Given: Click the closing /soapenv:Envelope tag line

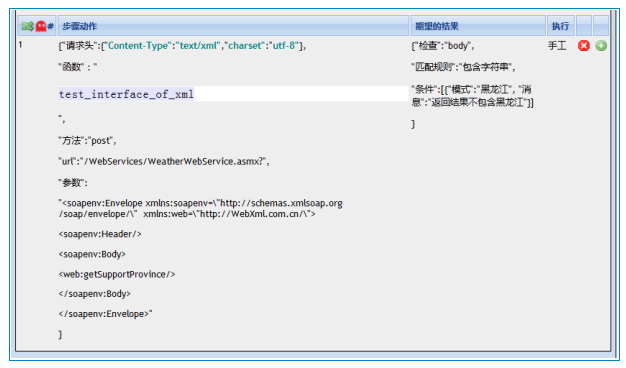Looking at the screenshot, I should pyautogui.click(x=105, y=314).
